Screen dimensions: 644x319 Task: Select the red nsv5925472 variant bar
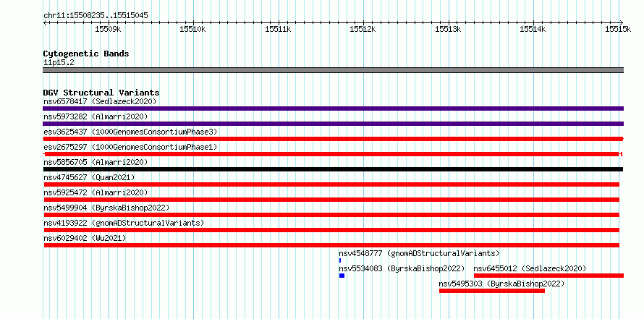coord(331,200)
